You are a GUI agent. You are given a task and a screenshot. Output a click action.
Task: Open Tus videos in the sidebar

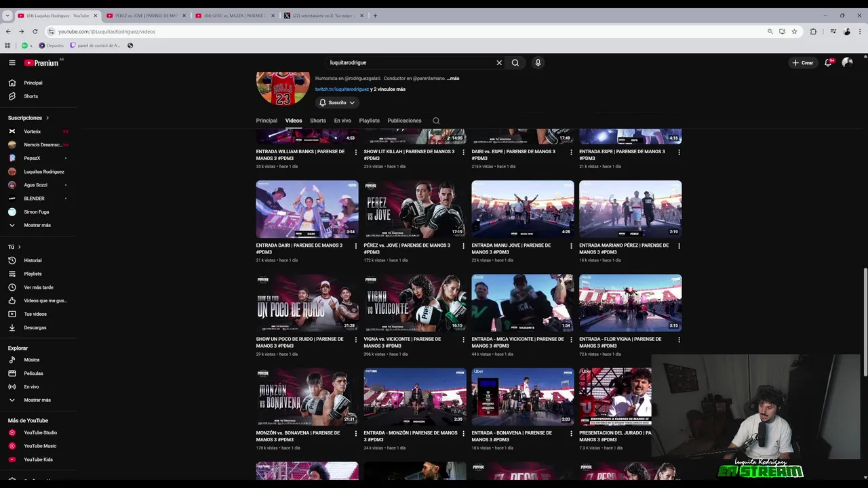(35, 314)
